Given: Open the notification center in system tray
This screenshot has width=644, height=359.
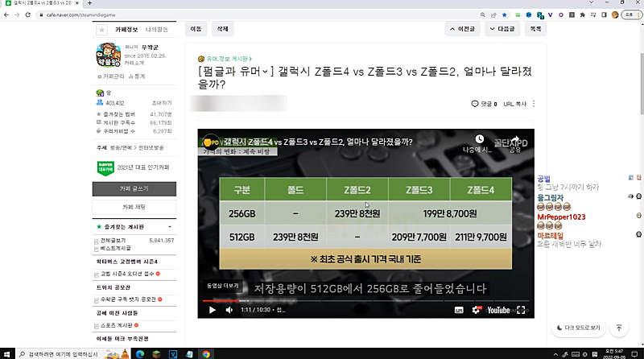Looking at the screenshot, I should (634, 354).
